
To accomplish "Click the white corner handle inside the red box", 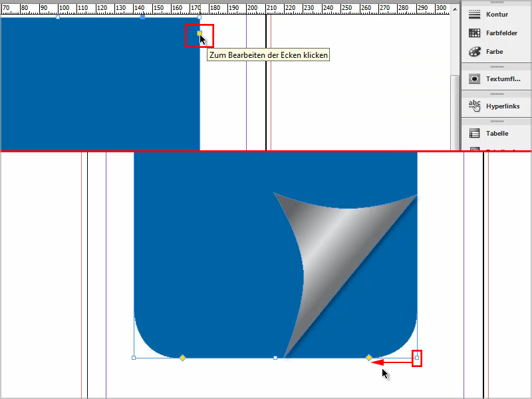I will 418,357.
